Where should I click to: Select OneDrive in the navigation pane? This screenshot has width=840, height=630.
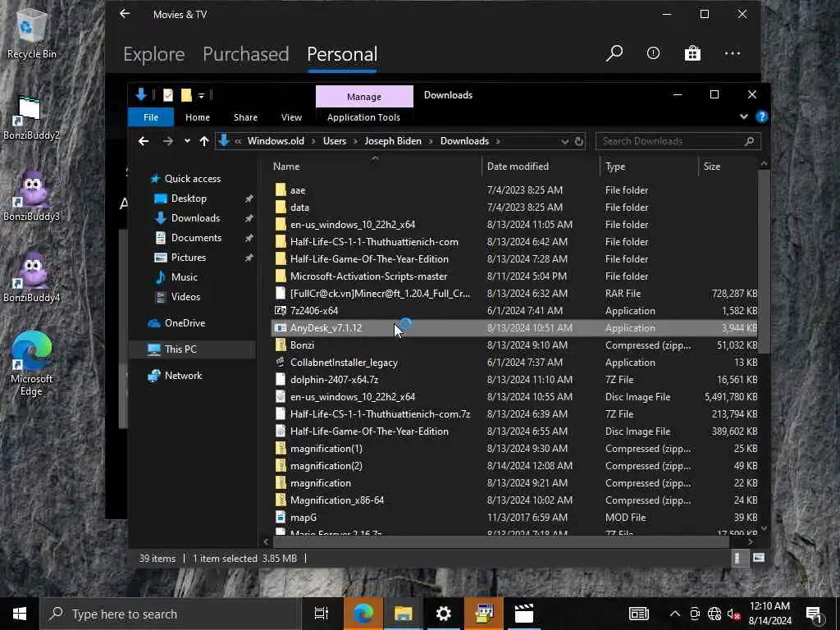coord(185,323)
